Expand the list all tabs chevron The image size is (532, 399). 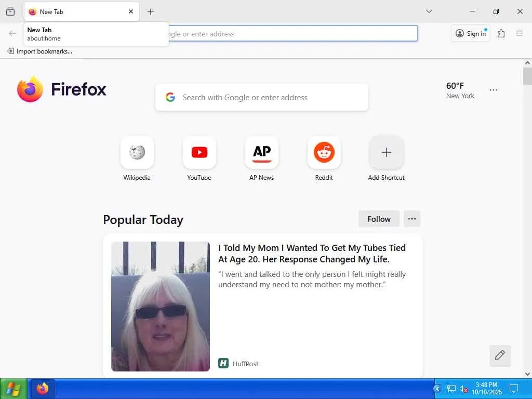point(429,11)
